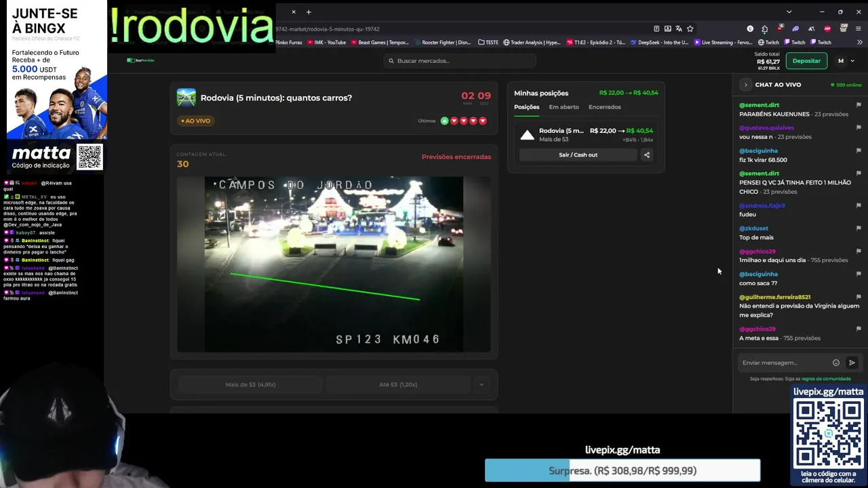Click the AO VIVO badge
Image resolution: width=868 pixels, height=488 pixels.
coord(196,121)
